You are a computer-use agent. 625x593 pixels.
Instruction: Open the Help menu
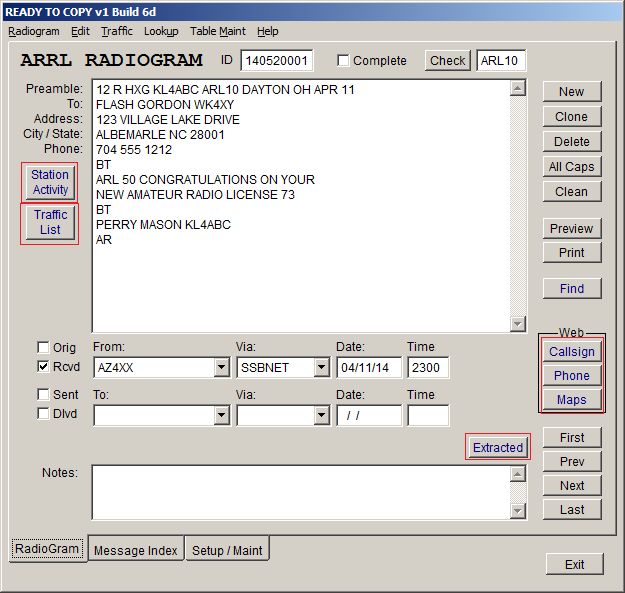point(267,31)
